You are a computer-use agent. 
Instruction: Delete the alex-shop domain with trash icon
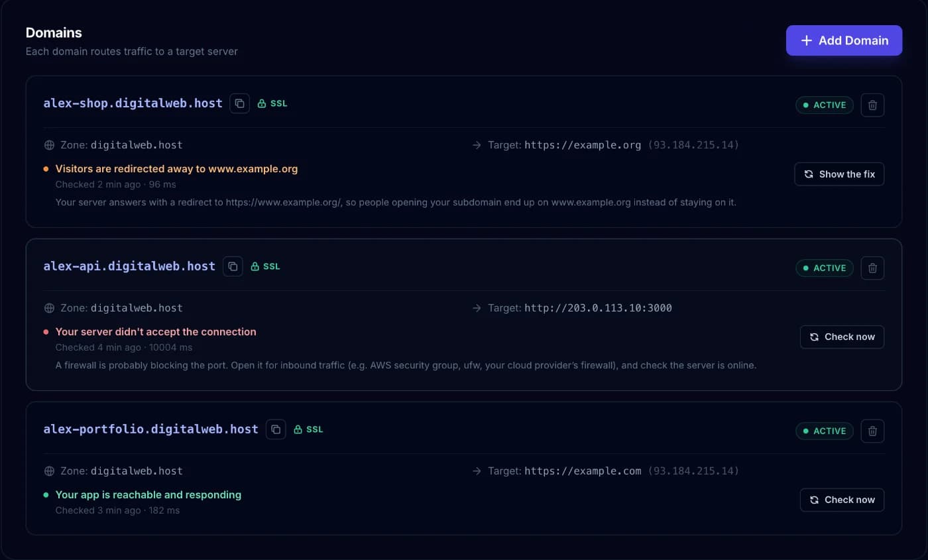[872, 105]
